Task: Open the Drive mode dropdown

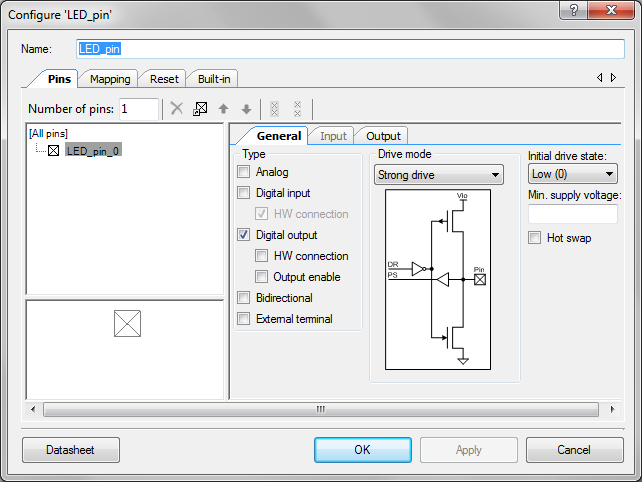Action: pos(438,175)
